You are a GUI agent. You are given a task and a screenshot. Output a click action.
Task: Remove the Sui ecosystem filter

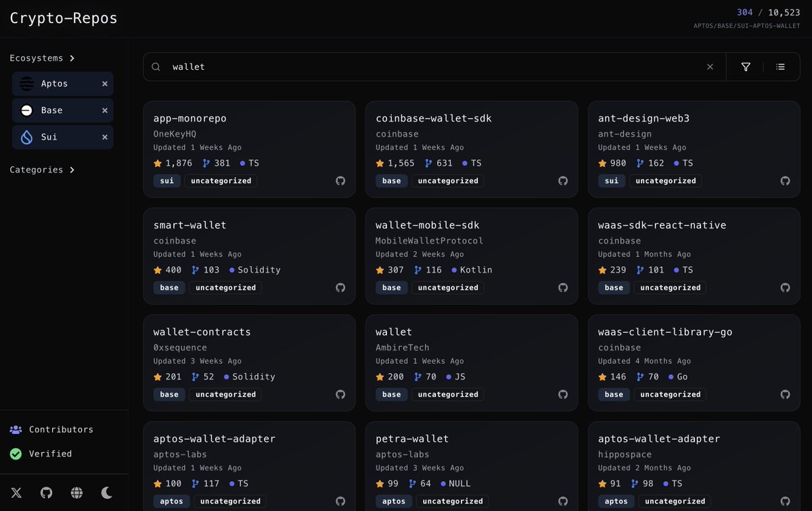[105, 137]
